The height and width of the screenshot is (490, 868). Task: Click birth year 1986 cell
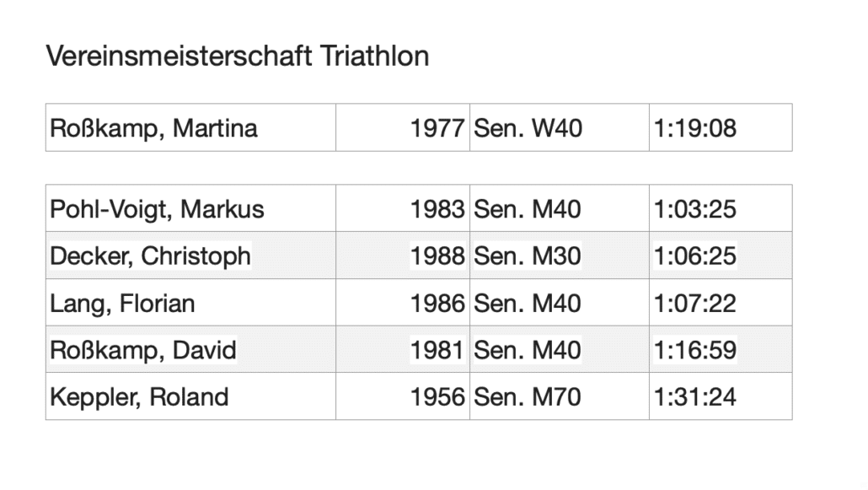click(403, 303)
